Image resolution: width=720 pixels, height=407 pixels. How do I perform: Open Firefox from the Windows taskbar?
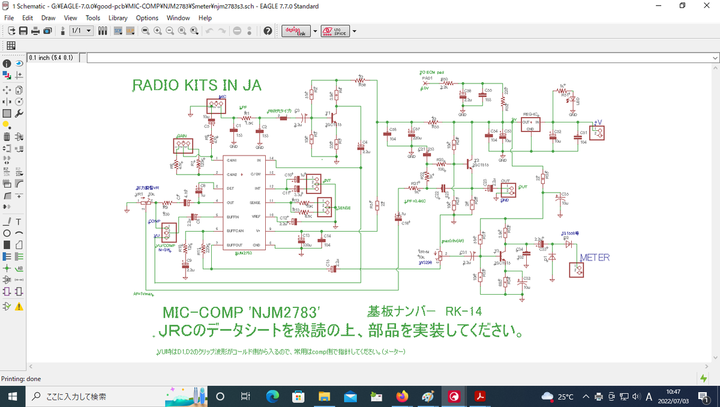[x=402, y=396]
